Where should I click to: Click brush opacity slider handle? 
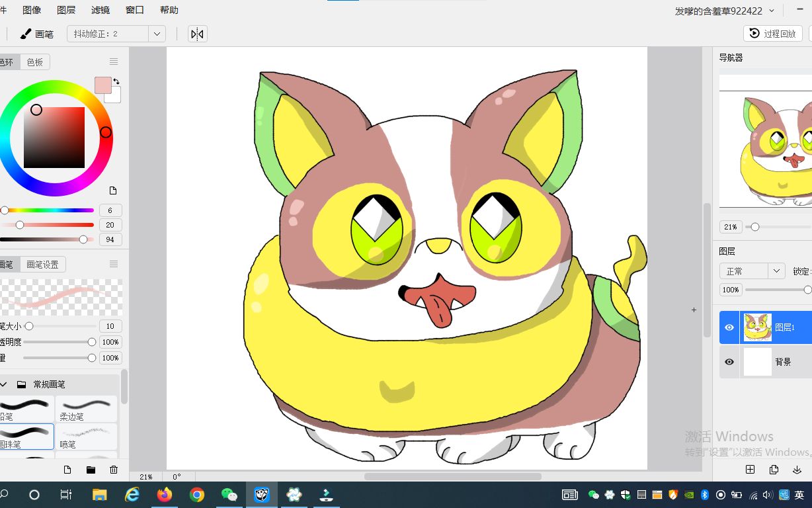[x=92, y=342]
